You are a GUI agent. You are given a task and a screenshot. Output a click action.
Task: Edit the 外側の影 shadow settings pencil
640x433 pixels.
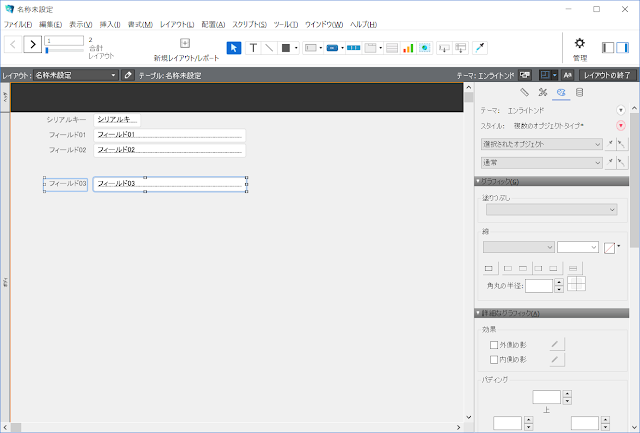(555, 345)
